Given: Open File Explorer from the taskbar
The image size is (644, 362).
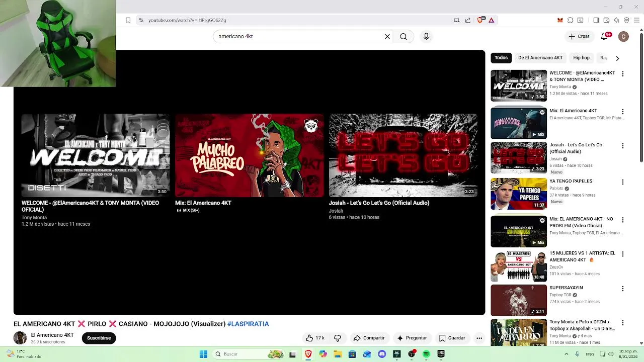Looking at the screenshot, I should click(338, 354).
